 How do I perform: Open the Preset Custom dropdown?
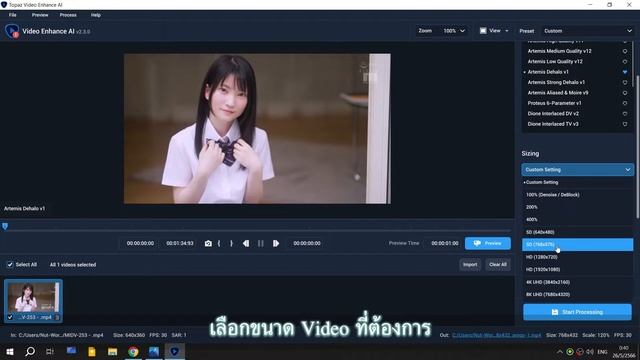pyautogui.click(x=587, y=31)
